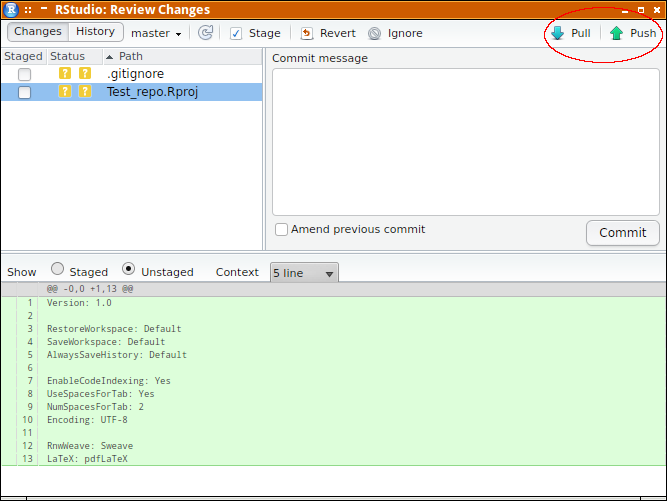The image size is (667, 501).
Task: Click diff line AlwaysSaveHistory: Default
Action: click(x=117, y=355)
